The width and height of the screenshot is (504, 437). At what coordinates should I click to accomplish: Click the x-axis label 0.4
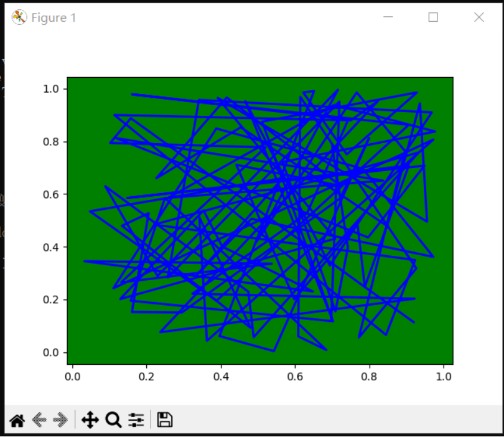[x=221, y=377]
